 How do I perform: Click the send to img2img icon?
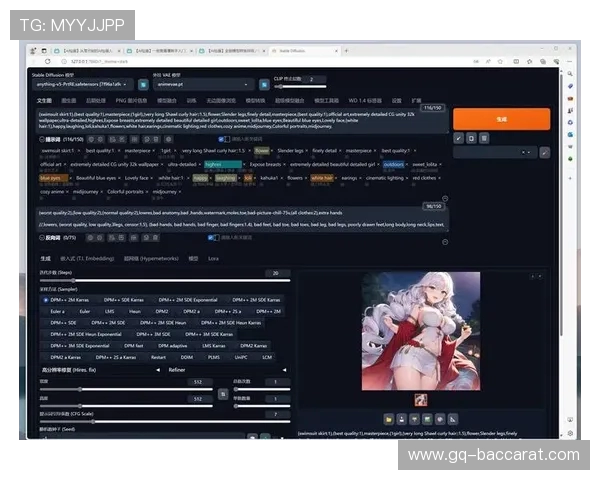[427, 417]
